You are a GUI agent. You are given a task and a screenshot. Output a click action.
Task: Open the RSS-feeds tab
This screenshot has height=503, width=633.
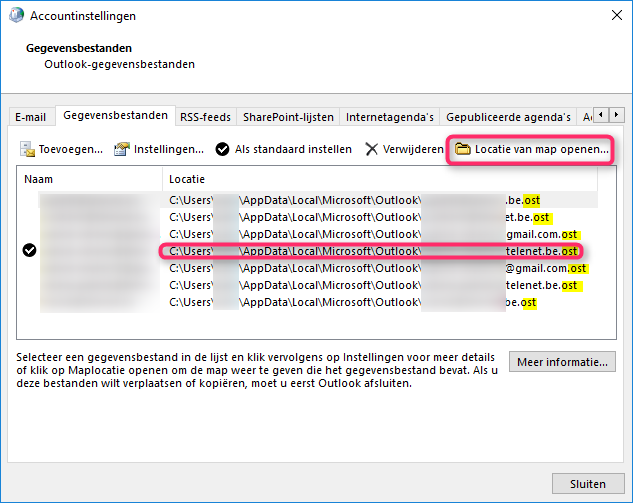tap(205, 117)
